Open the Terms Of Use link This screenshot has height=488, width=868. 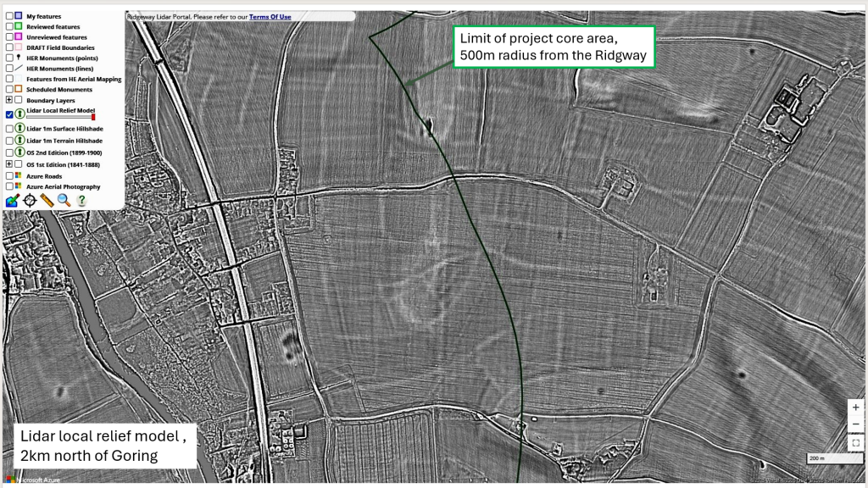[x=270, y=16]
